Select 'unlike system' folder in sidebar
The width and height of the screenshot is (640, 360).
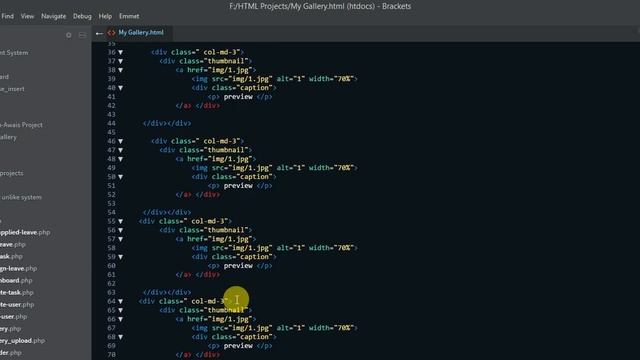pos(21,197)
